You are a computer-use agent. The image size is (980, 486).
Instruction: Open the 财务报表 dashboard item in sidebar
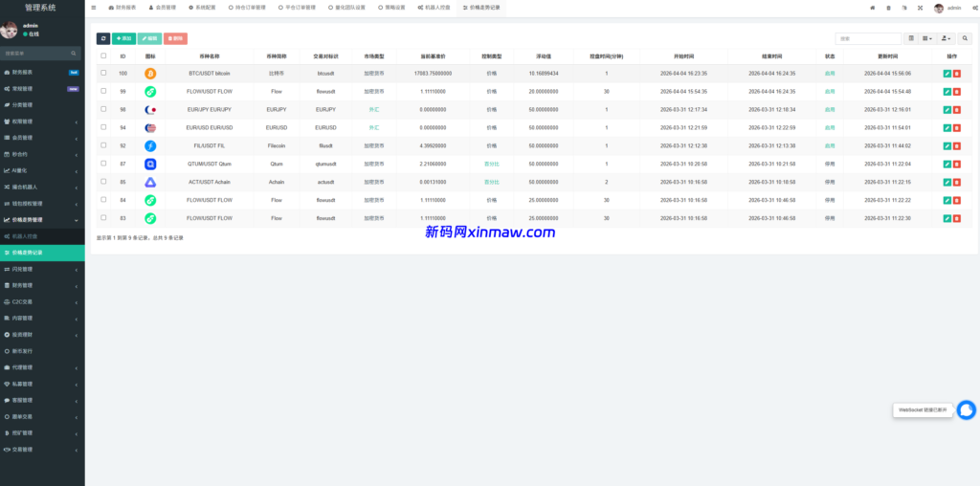pos(42,73)
